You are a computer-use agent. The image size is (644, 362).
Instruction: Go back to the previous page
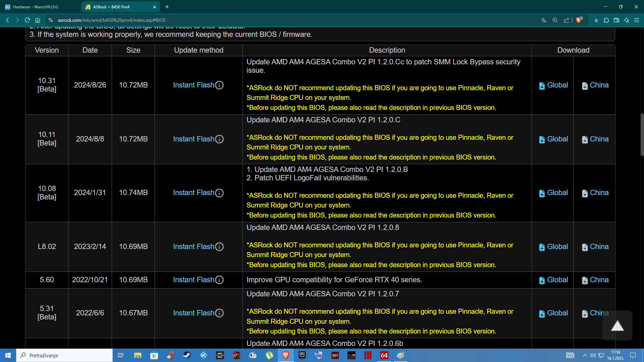[x=7, y=20]
